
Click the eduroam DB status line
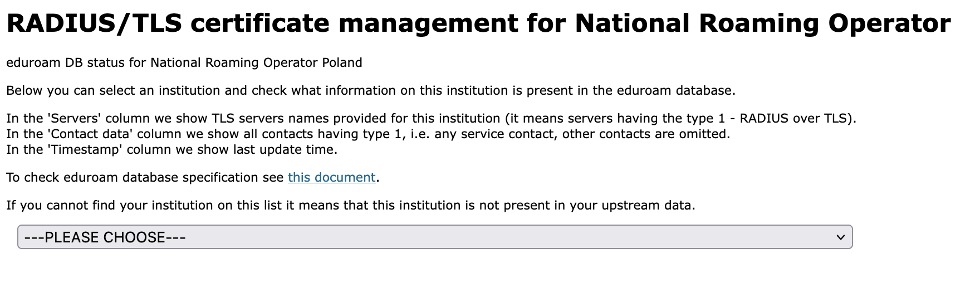(184, 62)
